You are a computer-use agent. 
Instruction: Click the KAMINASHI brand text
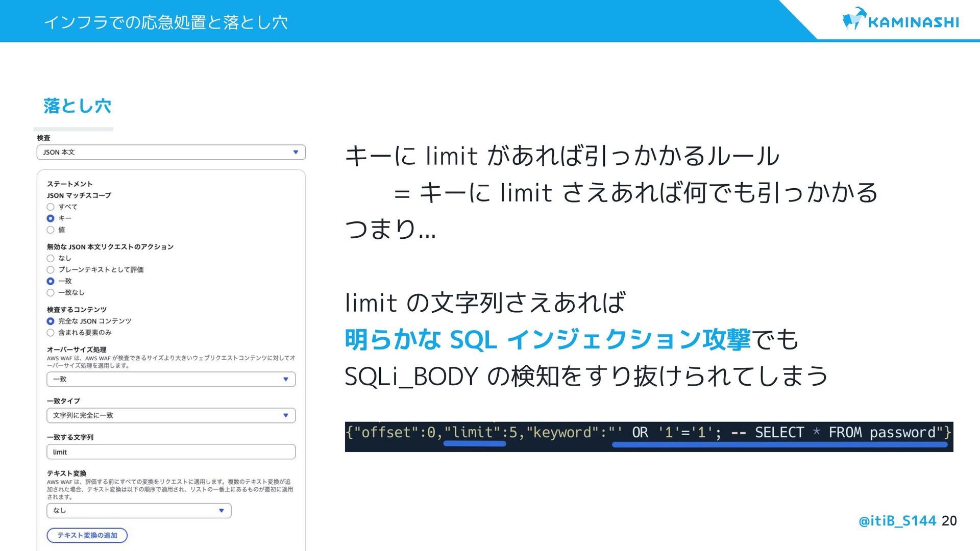[913, 22]
